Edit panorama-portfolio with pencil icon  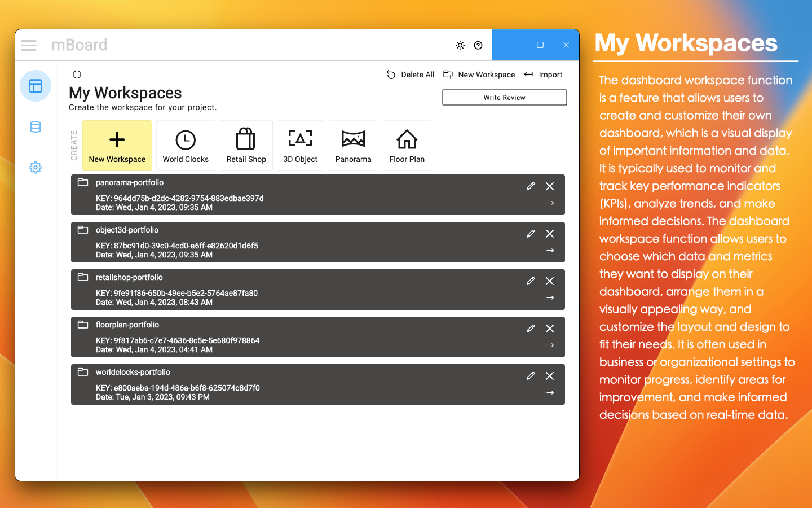[x=531, y=186]
